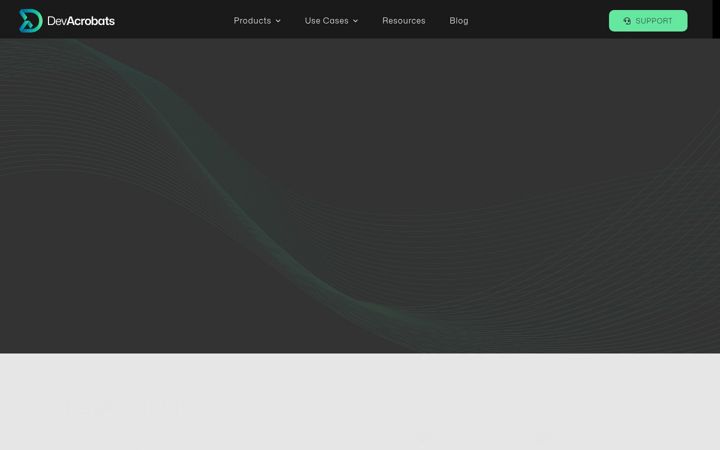The image size is (720, 450).
Task: Click the SUPPORT text label
Action: (653, 21)
